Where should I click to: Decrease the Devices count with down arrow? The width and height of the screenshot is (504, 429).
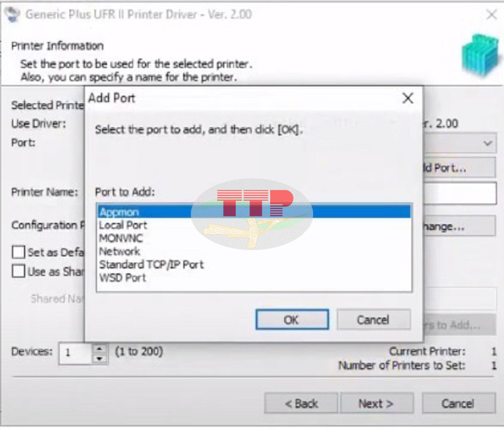point(100,358)
